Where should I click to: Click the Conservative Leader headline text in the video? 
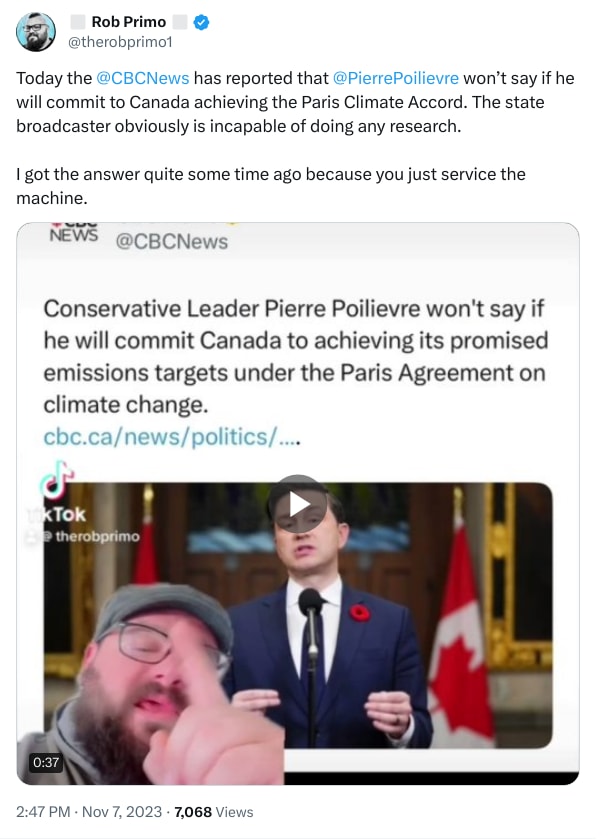click(295, 357)
